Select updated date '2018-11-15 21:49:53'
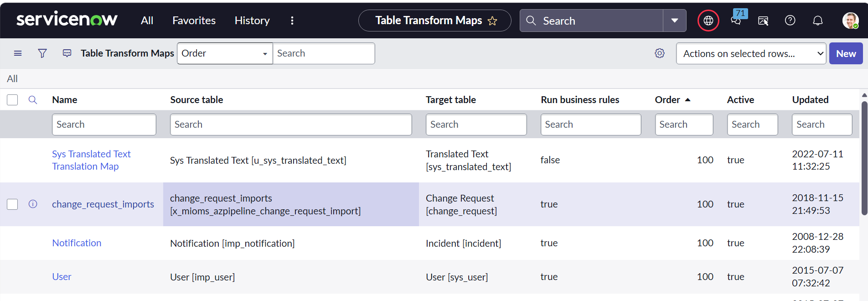The image size is (868, 301). (x=817, y=204)
